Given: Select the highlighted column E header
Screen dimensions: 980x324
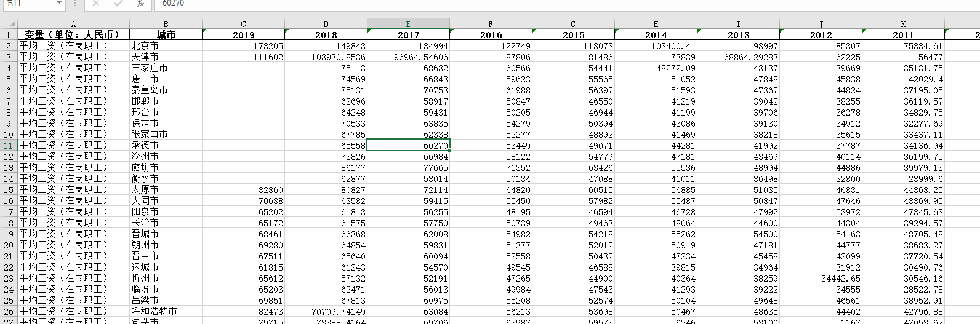Looking at the screenshot, I should pos(408,23).
